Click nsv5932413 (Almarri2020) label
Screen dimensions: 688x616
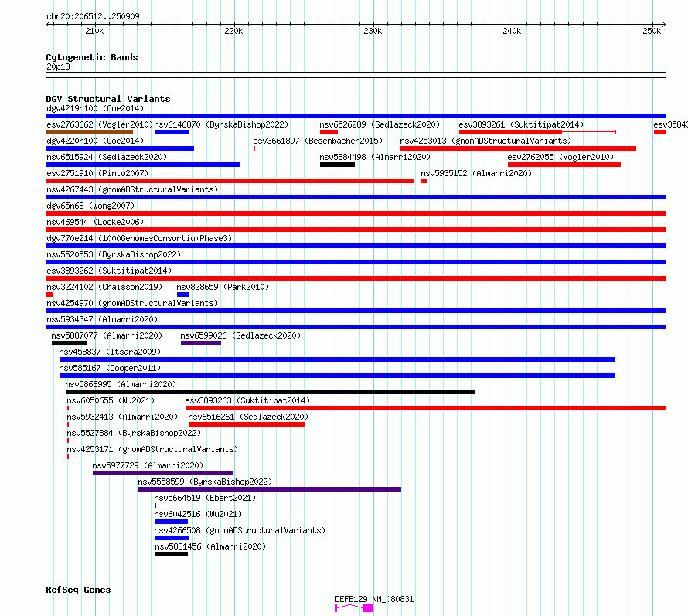[122, 417]
